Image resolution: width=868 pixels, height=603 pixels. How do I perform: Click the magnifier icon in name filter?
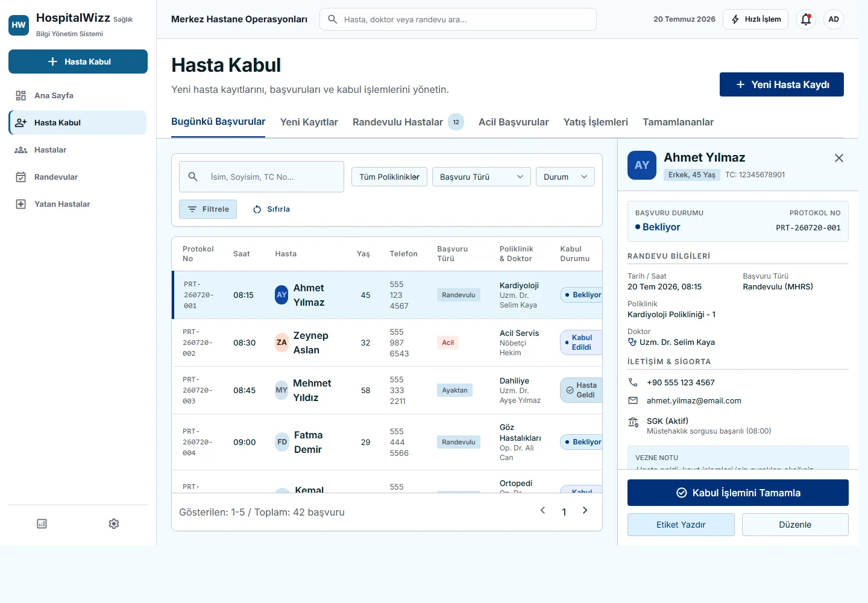[193, 177]
